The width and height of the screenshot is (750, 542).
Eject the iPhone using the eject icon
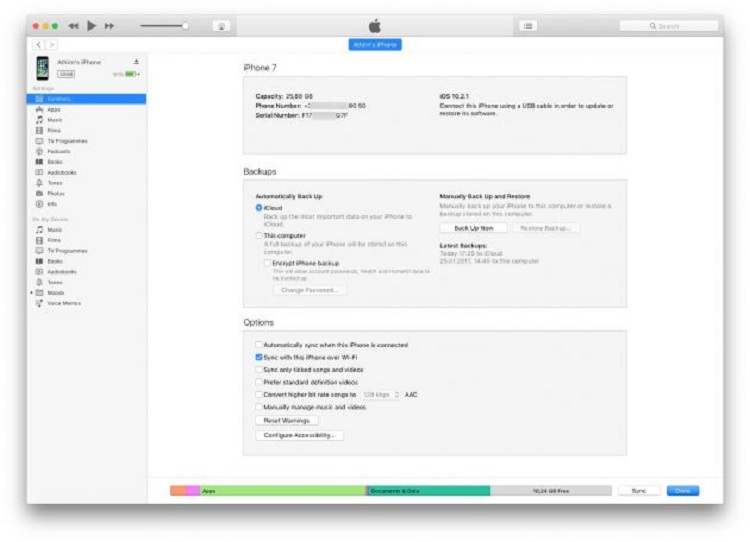pyautogui.click(x=136, y=62)
